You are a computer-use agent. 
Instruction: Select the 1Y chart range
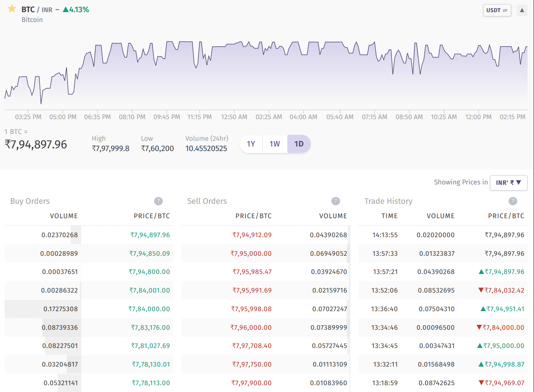251,144
